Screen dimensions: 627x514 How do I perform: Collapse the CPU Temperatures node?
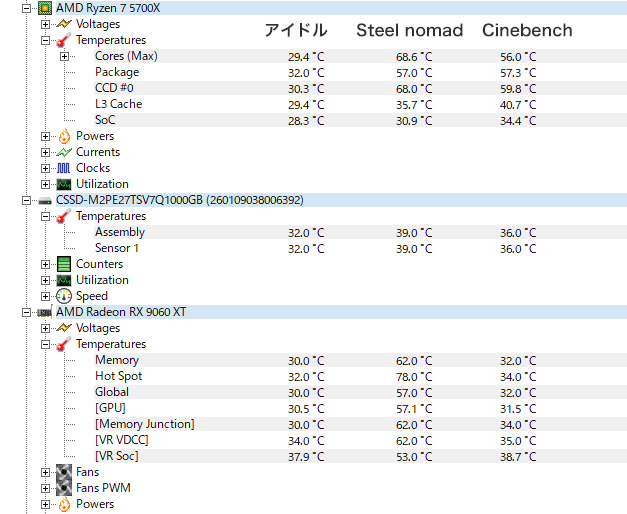click(x=45, y=40)
